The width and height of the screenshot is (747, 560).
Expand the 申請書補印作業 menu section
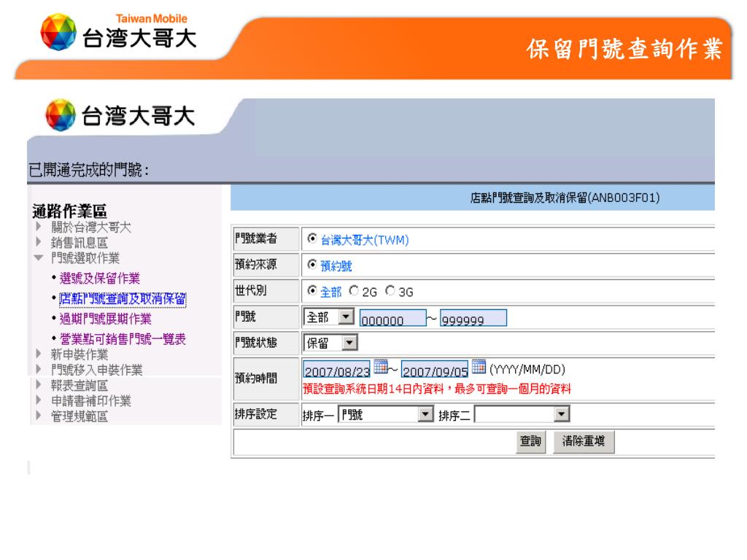pos(39,400)
